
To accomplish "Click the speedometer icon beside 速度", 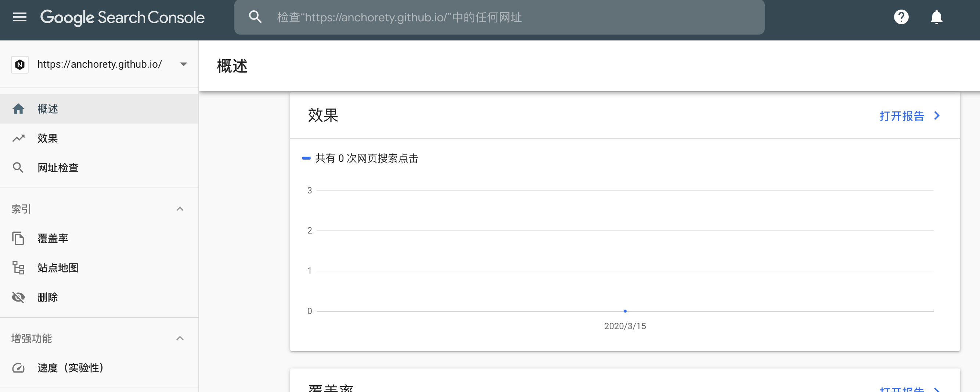I will [x=18, y=368].
